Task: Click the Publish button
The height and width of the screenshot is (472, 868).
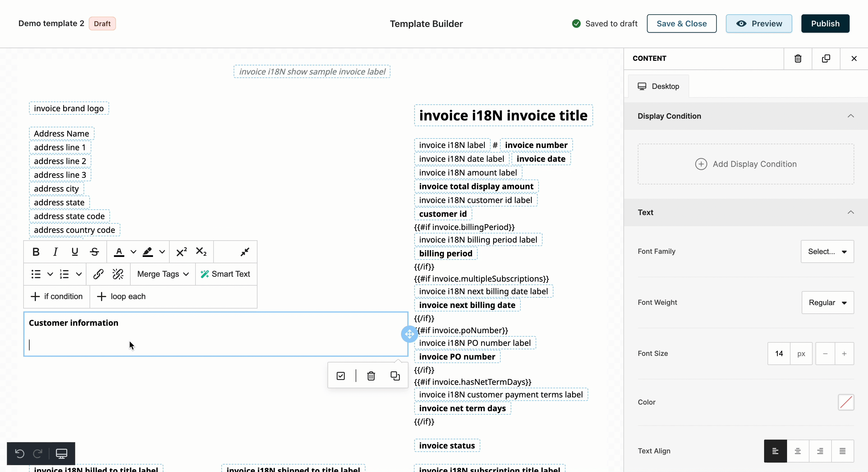Action: [825, 24]
